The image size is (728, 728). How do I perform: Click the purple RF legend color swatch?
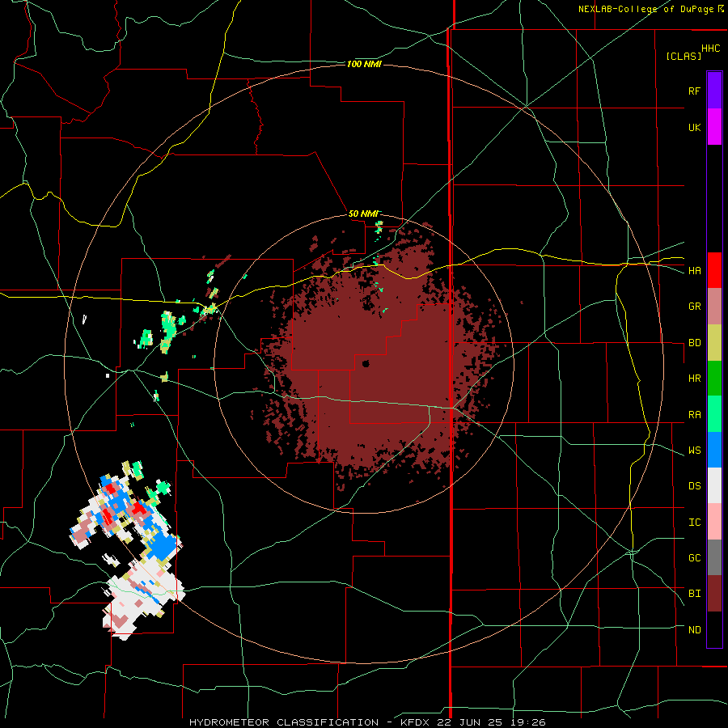point(714,91)
